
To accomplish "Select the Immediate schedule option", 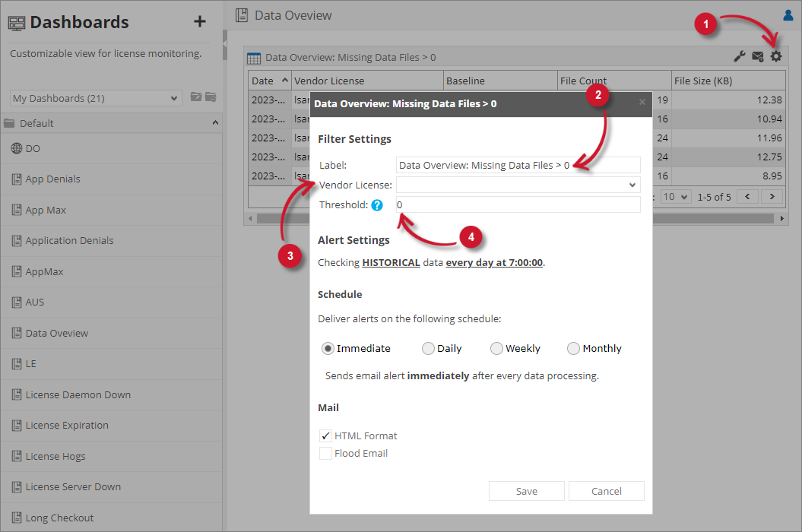I will tap(328, 348).
